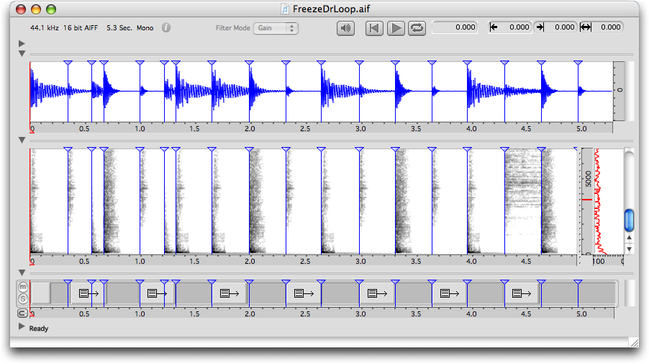This screenshot has height=364, width=649.
Task: Open the Filter Mode Gain dropdown
Action: 276,28
